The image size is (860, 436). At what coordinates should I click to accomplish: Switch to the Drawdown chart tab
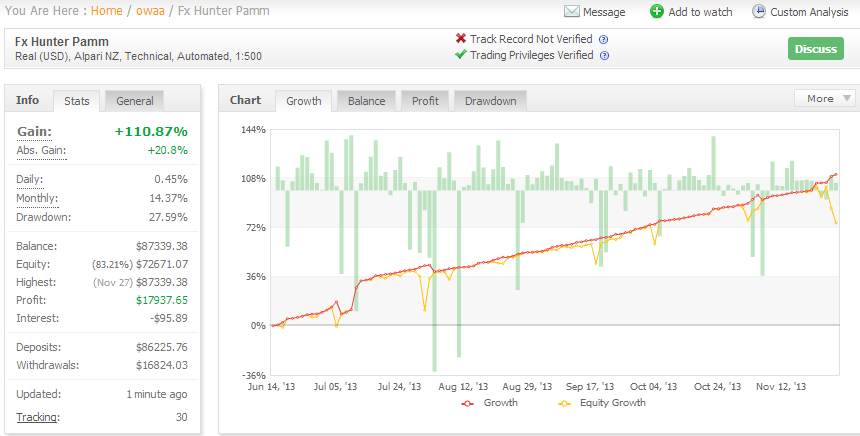[490, 101]
